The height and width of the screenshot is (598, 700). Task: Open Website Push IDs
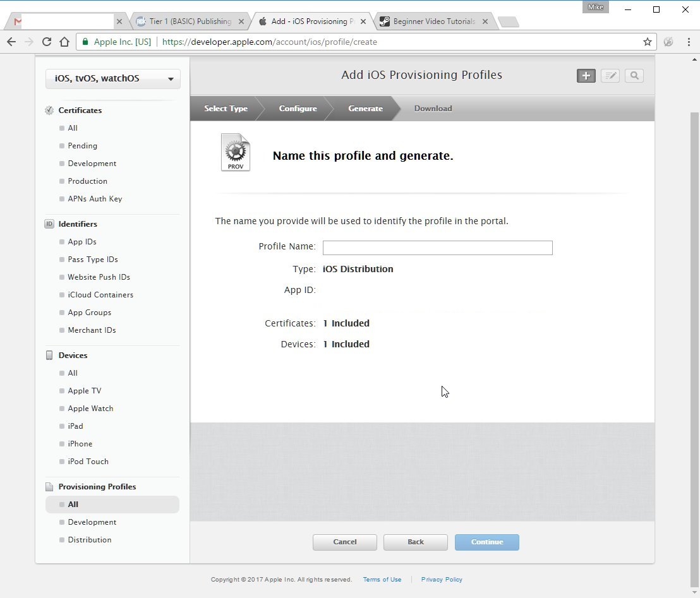coord(99,277)
